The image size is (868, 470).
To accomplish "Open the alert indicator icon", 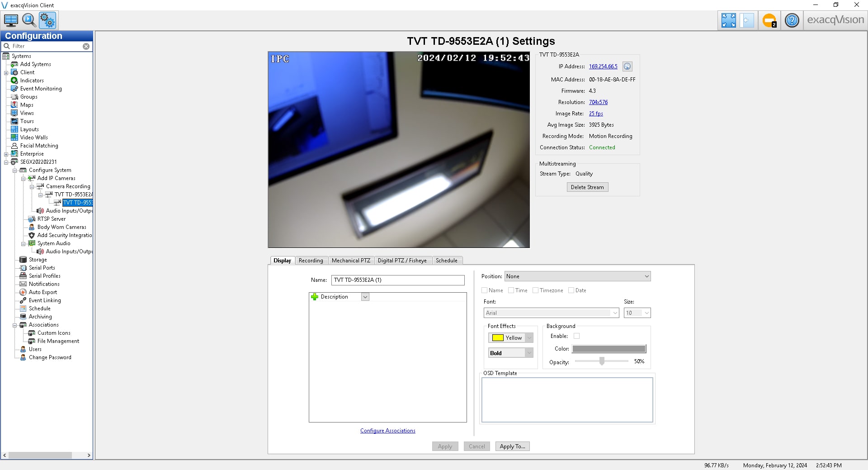I will coord(769,20).
